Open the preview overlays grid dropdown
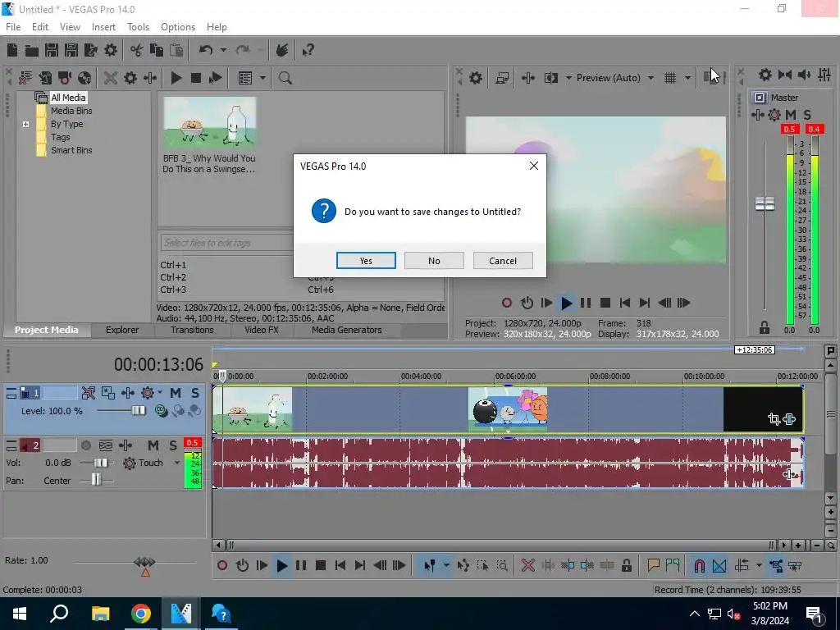The width and height of the screenshot is (840, 630). [687, 78]
